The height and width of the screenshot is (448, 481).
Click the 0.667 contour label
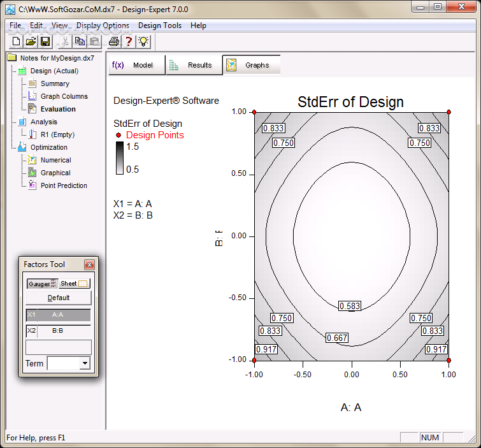click(337, 338)
